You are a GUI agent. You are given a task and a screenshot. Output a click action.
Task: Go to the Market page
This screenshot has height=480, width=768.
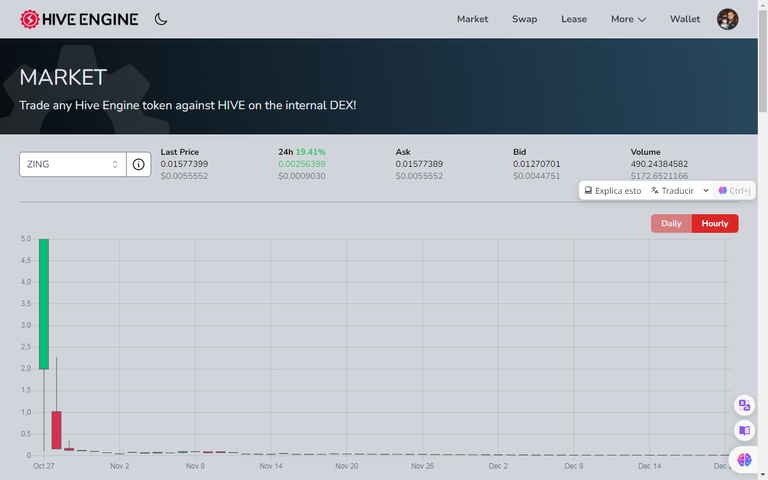click(472, 19)
